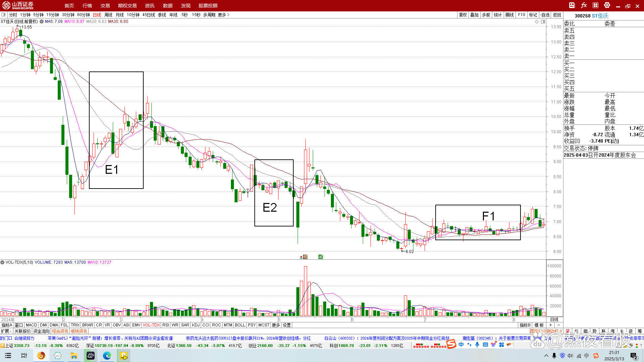Expand the 更多 timeframe options
Image resolution: width=644 pixels, height=362 pixels.
(224, 15)
